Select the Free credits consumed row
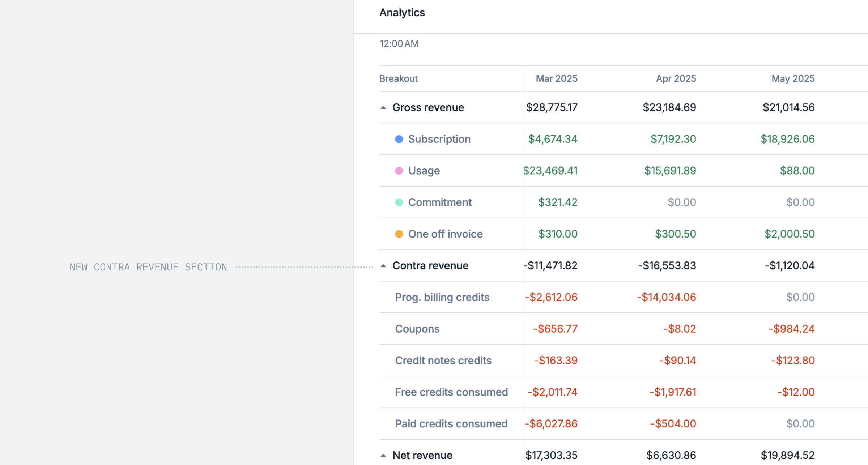 [x=451, y=392]
